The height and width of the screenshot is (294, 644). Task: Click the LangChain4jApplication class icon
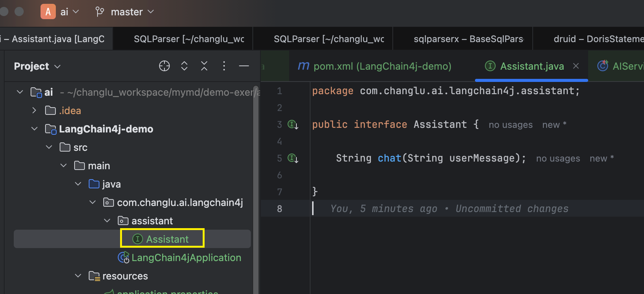click(124, 258)
